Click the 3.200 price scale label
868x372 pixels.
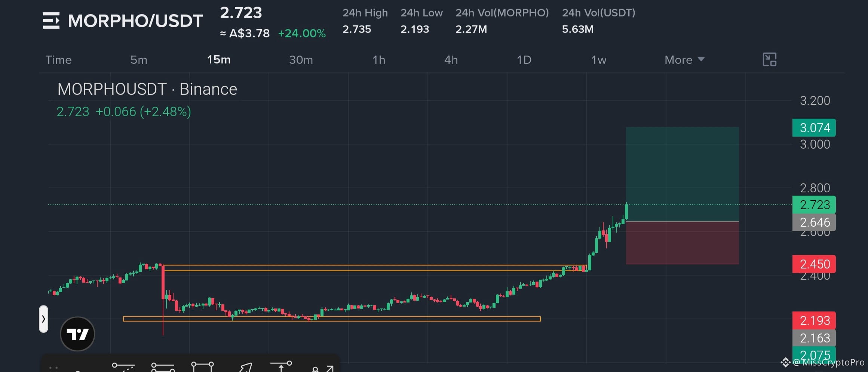coord(815,101)
